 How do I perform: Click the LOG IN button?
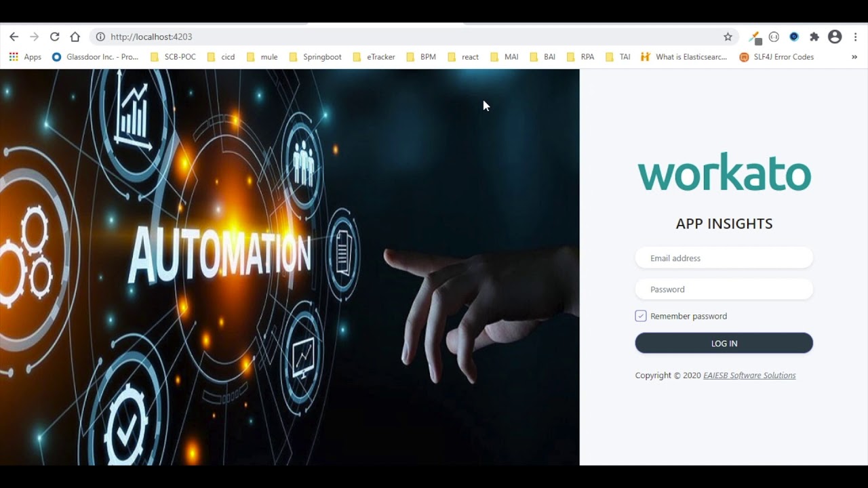724,343
